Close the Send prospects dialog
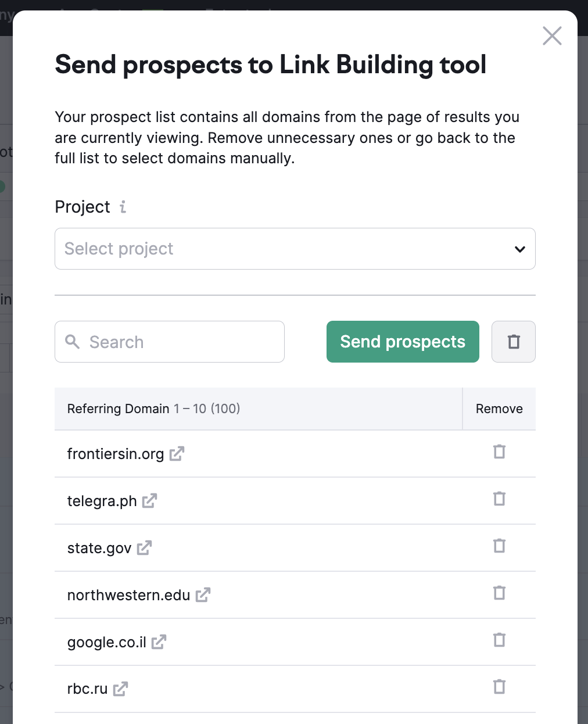Image resolution: width=588 pixels, height=724 pixels. [551, 36]
